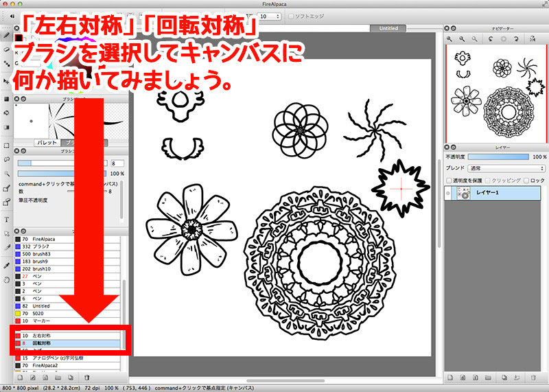
Task: Adjust the layer 不透明度 slider
Action: (498, 157)
